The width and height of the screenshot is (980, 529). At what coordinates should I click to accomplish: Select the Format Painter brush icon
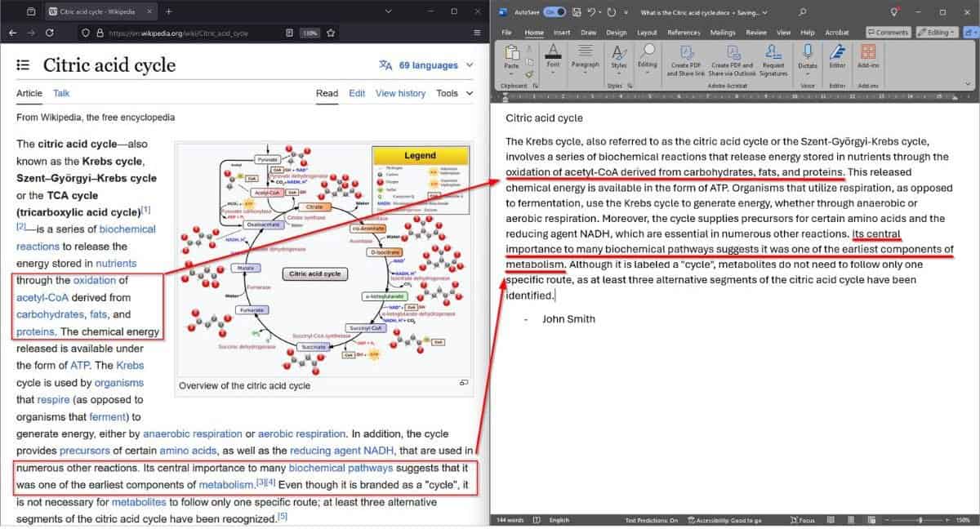(528, 73)
